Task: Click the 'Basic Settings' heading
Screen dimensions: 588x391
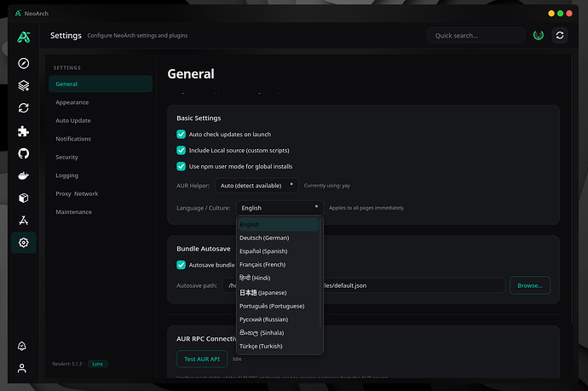Action: point(199,118)
